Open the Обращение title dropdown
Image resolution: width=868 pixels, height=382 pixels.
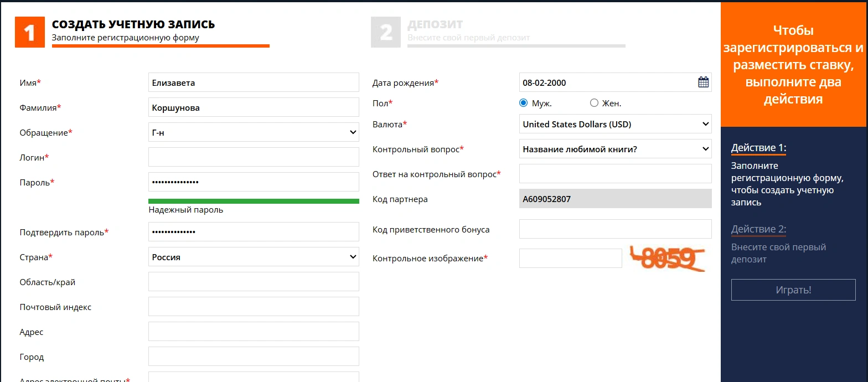[x=254, y=132]
